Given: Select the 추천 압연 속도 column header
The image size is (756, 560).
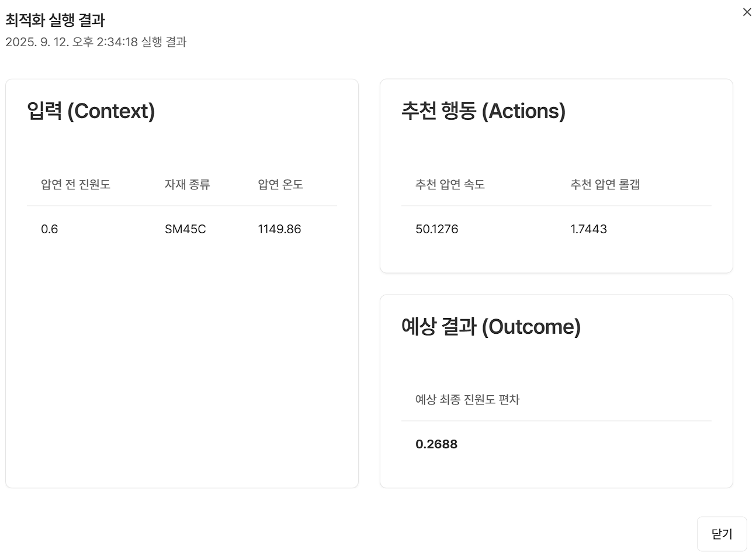Looking at the screenshot, I should tap(450, 185).
